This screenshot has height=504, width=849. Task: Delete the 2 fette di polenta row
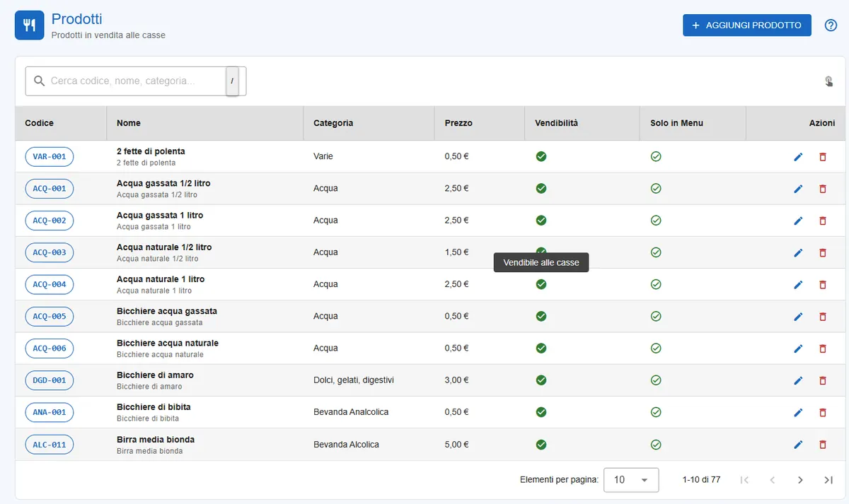pyautogui.click(x=822, y=156)
